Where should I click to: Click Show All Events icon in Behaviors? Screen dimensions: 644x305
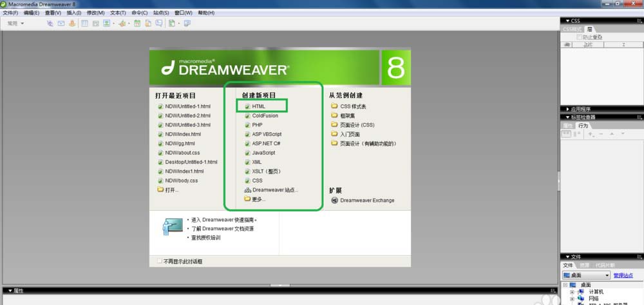(x=577, y=134)
